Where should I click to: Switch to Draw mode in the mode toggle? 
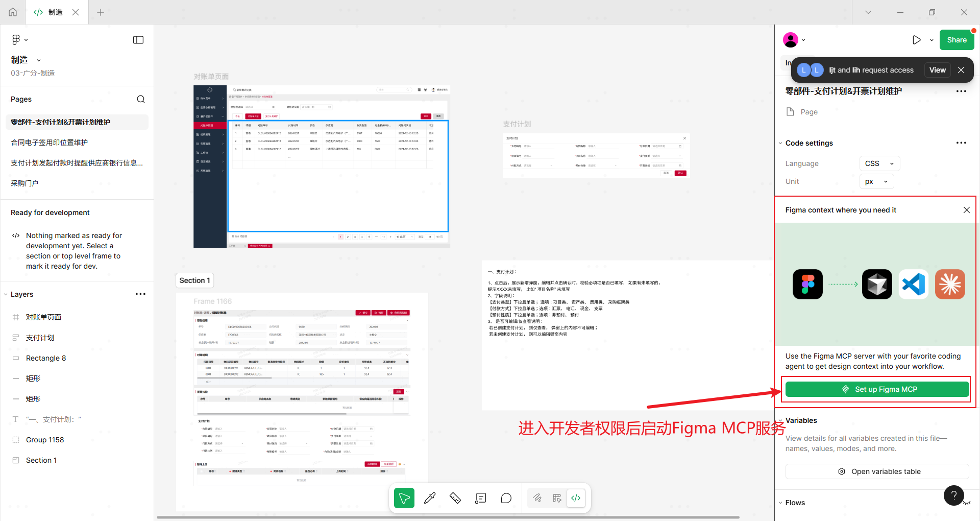pyautogui.click(x=537, y=498)
